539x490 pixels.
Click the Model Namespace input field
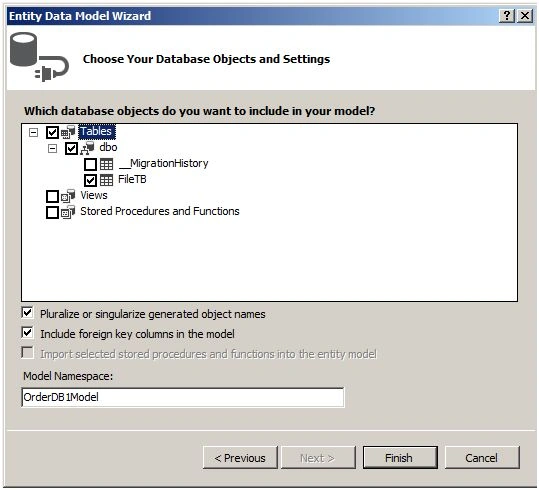[x=183, y=397]
